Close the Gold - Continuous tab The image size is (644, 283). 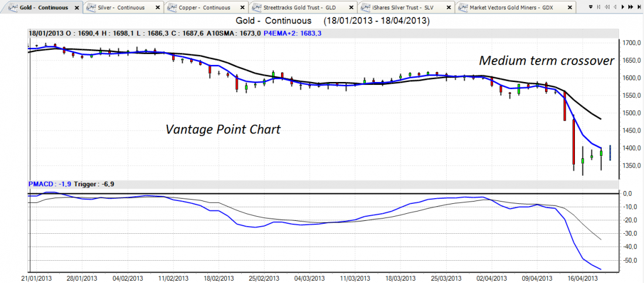tap(77, 8)
